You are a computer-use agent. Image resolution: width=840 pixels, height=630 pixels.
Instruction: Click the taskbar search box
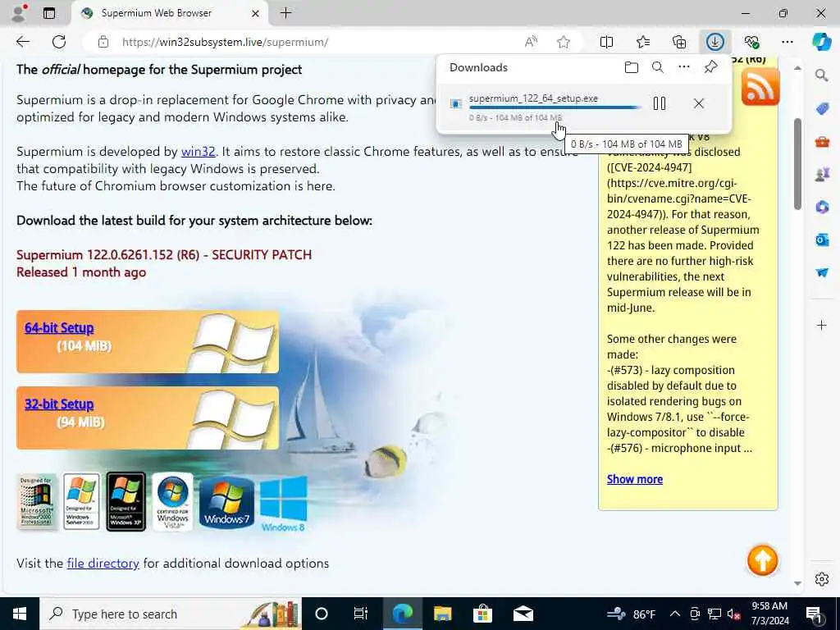(x=171, y=614)
